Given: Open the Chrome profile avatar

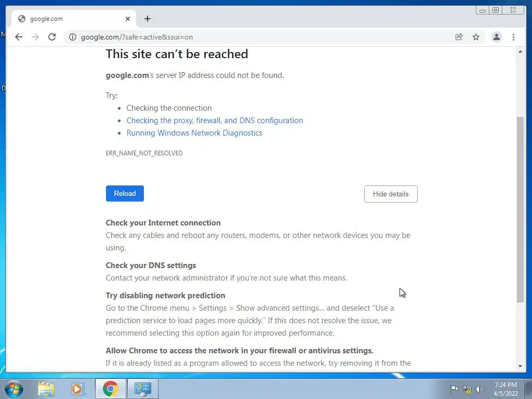Looking at the screenshot, I should (x=496, y=37).
